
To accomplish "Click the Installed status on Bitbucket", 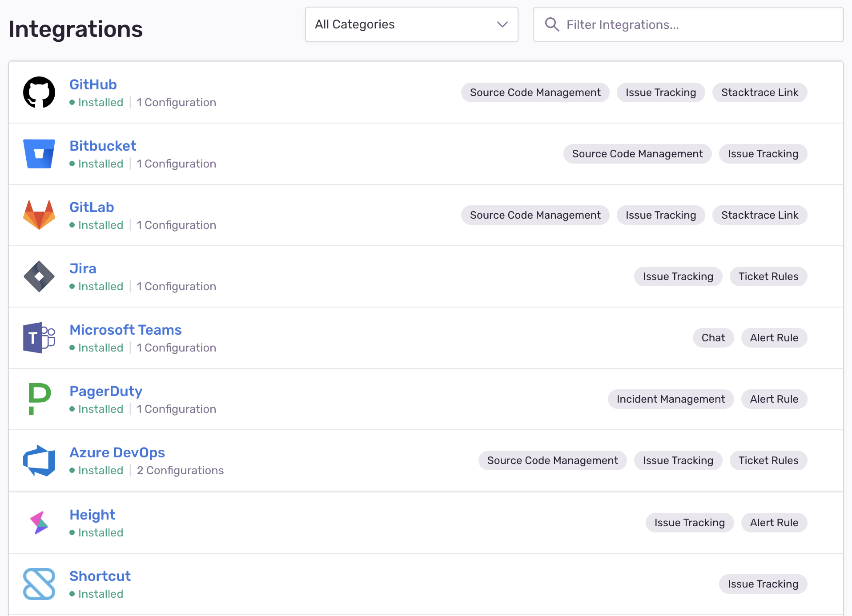I will 101,164.
